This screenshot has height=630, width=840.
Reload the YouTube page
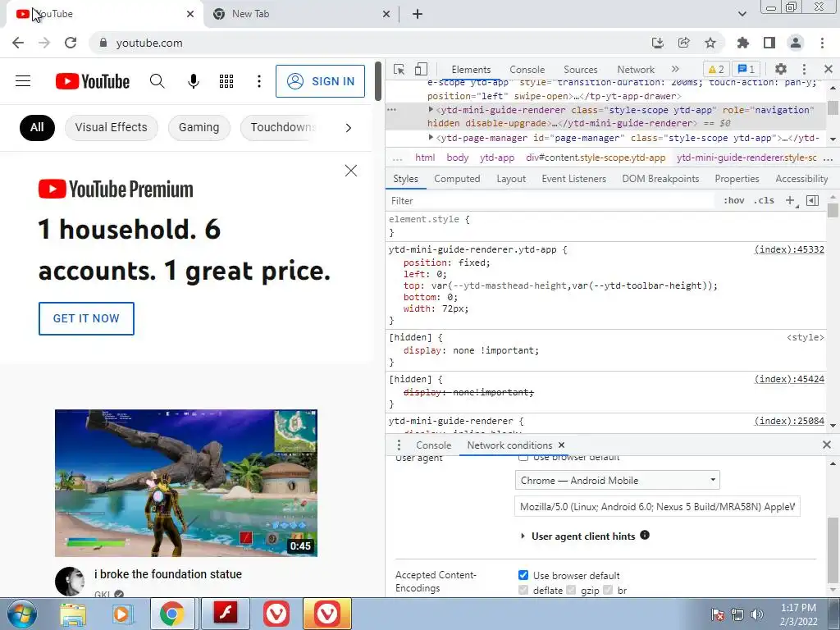[x=71, y=43]
